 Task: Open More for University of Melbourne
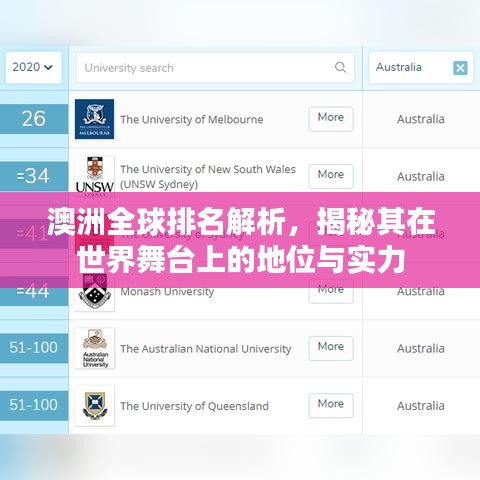(331, 119)
